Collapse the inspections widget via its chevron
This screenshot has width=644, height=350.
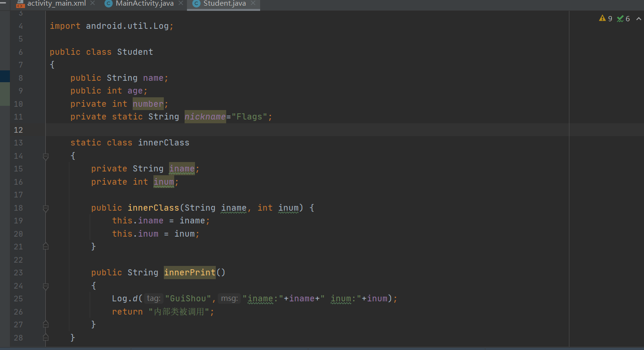tap(638, 19)
